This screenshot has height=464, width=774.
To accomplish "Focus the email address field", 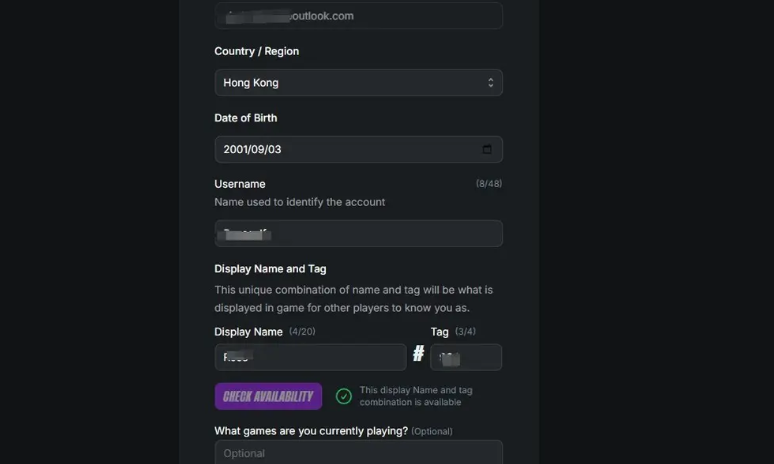I will pos(358,15).
